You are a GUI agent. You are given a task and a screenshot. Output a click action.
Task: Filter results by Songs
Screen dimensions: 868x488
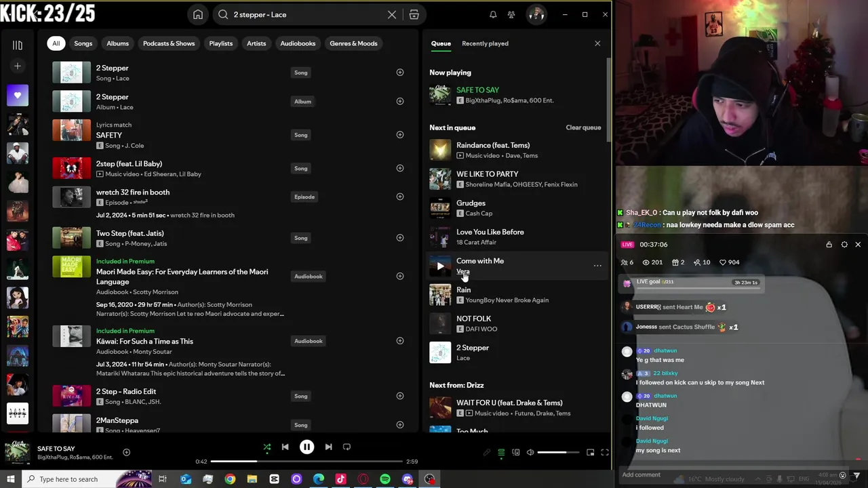[83, 43]
